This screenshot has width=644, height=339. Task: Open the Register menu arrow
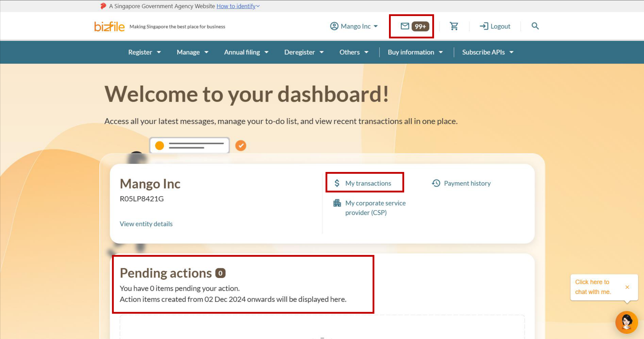pos(159,52)
